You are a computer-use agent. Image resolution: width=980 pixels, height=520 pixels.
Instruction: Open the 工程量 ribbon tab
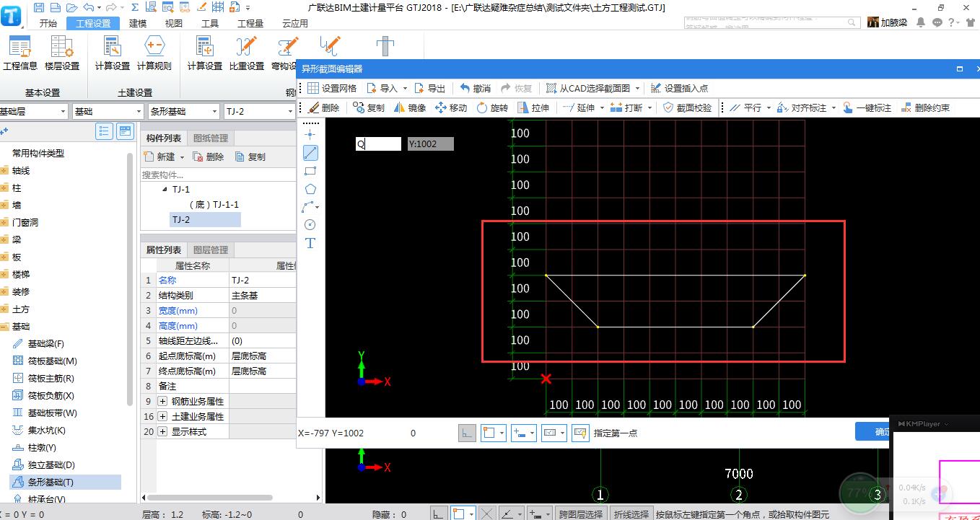click(x=250, y=23)
